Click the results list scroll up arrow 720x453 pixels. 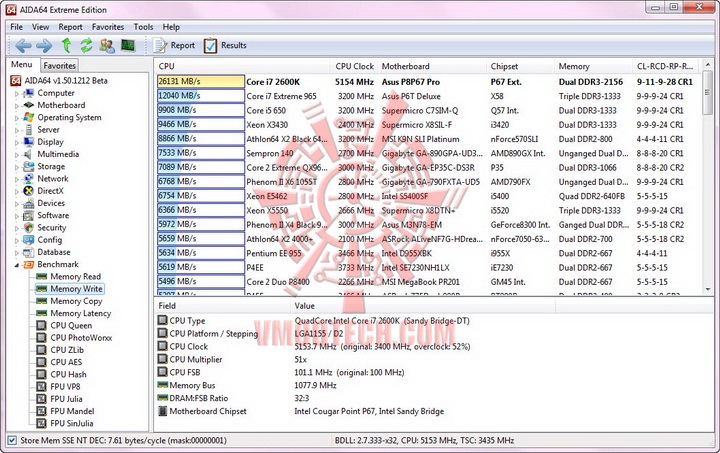(x=708, y=66)
